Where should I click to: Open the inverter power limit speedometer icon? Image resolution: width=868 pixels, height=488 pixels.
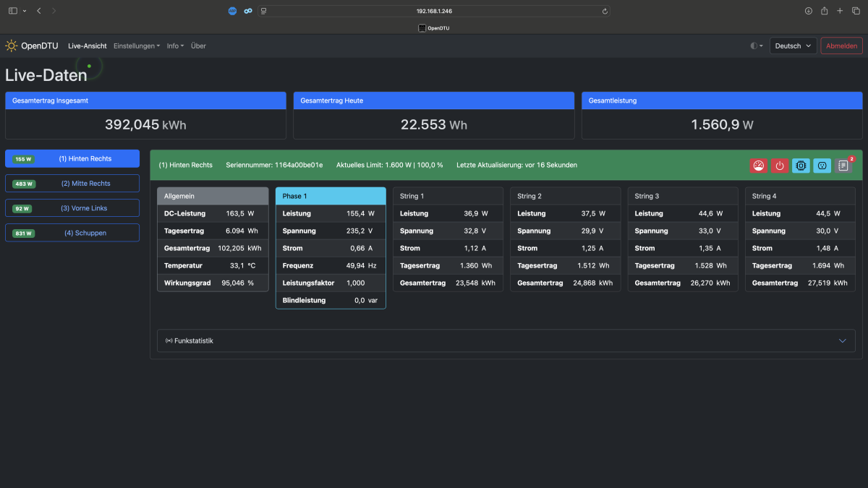(758, 166)
